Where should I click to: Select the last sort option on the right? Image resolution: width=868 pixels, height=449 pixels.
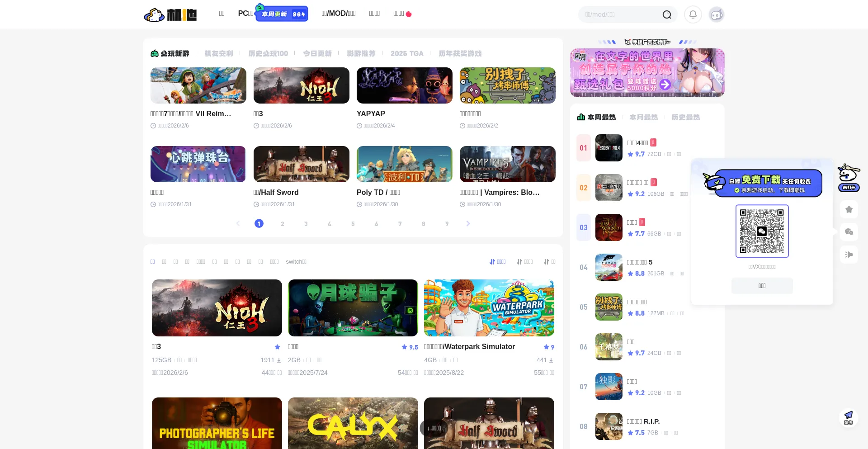[x=549, y=262]
